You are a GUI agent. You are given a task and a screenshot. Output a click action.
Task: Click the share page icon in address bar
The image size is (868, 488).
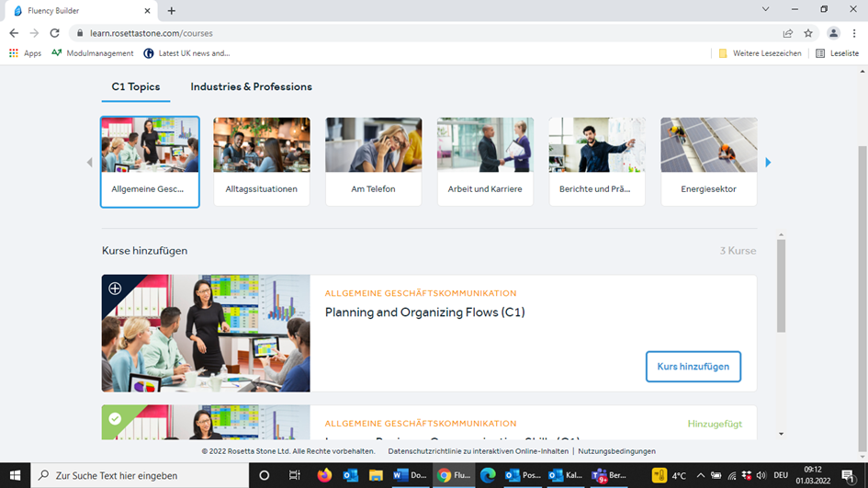pos(787,33)
